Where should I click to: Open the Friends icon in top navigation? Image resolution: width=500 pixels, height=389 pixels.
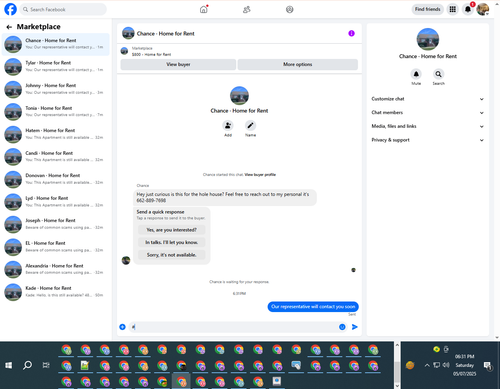(x=247, y=10)
